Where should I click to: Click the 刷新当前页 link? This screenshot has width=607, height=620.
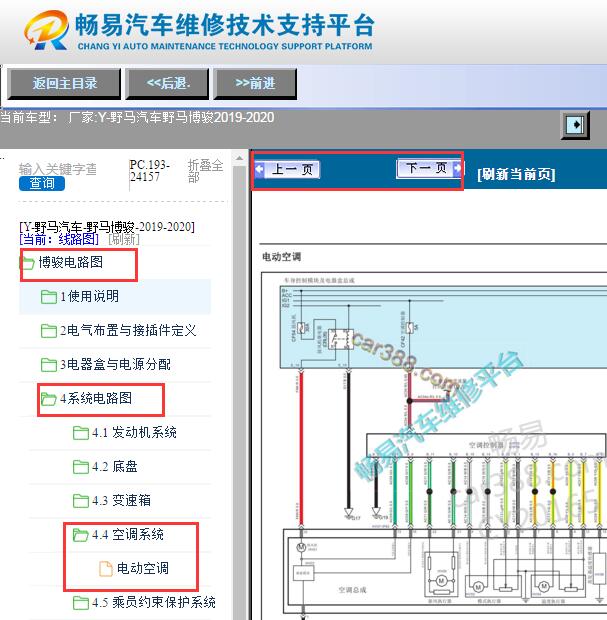[x=516, y=174]
